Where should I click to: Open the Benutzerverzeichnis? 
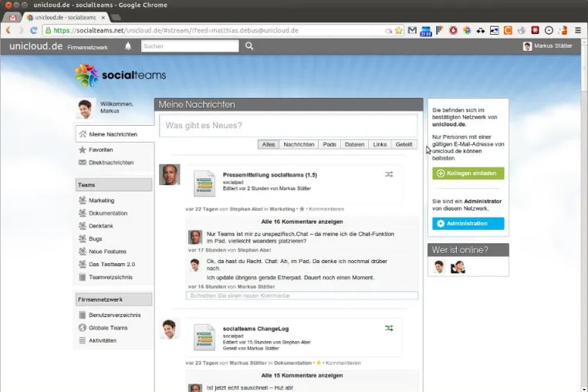click(x=114, y=315)
